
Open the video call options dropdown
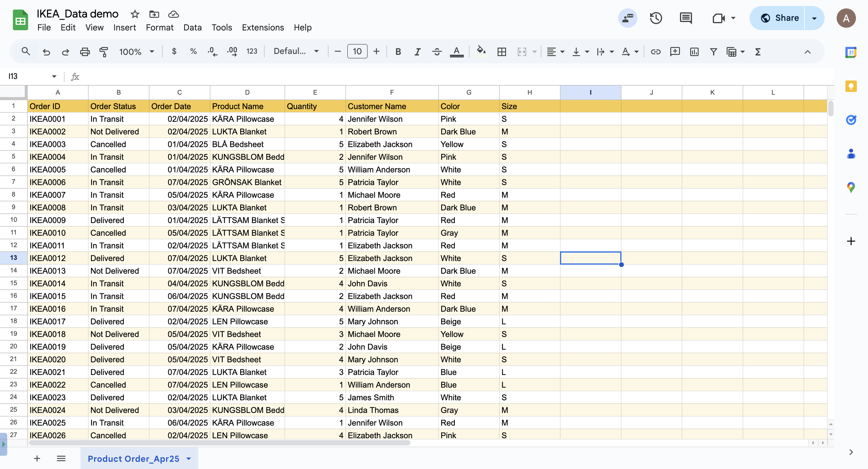[733, 18]
